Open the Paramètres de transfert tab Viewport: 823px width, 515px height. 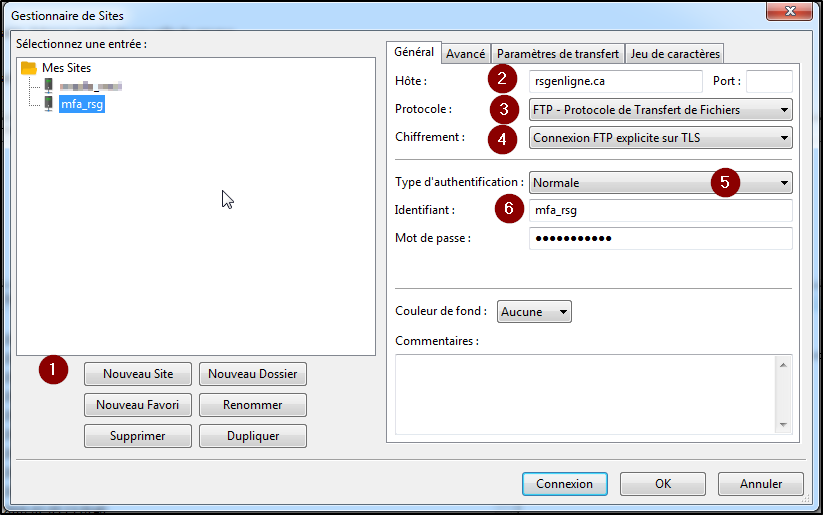557,54
